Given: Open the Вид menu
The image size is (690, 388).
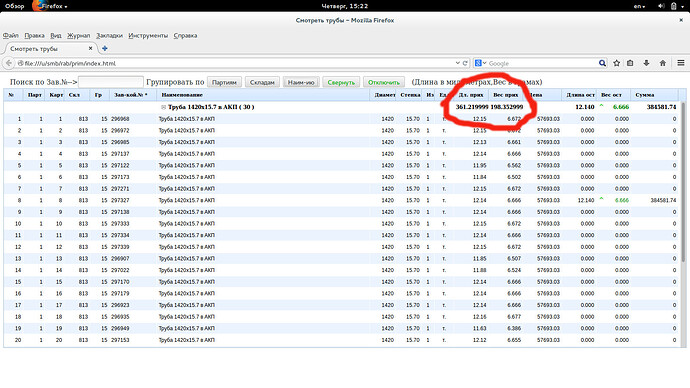Looking at the screenshot, I should 56,36.
